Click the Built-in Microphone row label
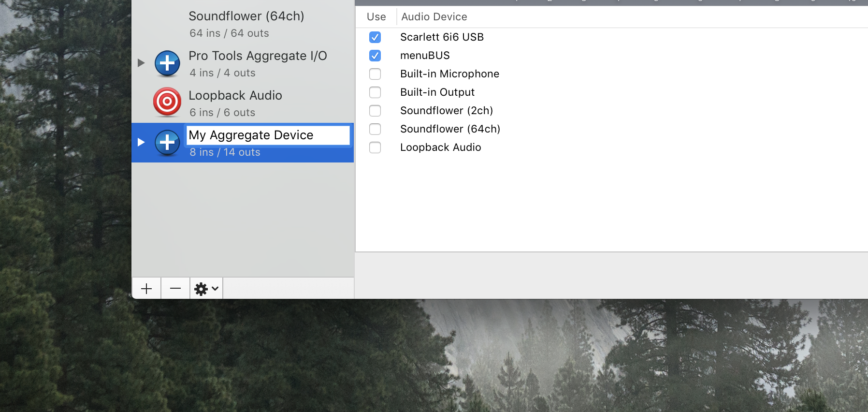This screenshot has width=868, height=412. [449, 74]
